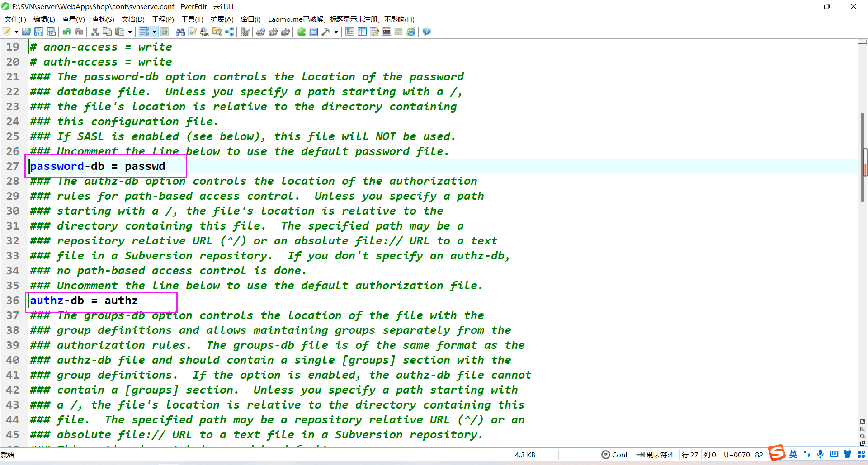Click the blue window panel icon
Image resolution: width=868 pixels, height=465 pixels.
click(x=313, y=32)
